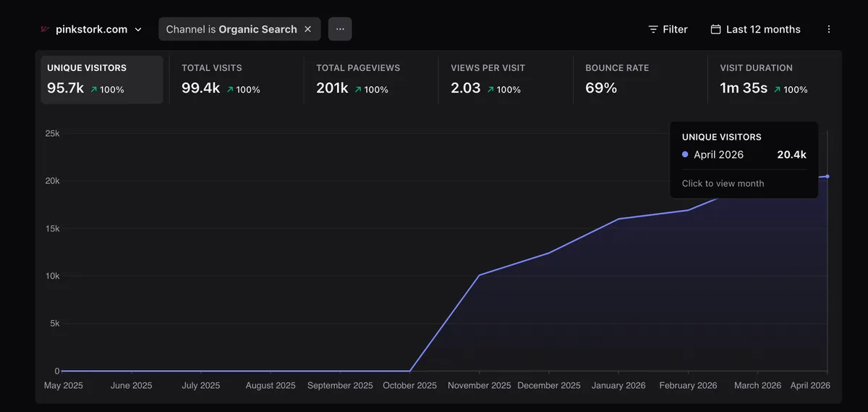This screenshot has height=412, width=868.
Task: Open the Filter menu
Action: pyautogui.click(x=668, y=30)
